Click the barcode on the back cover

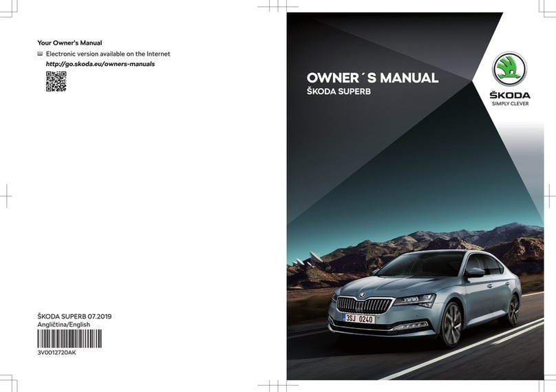[69, 338]
